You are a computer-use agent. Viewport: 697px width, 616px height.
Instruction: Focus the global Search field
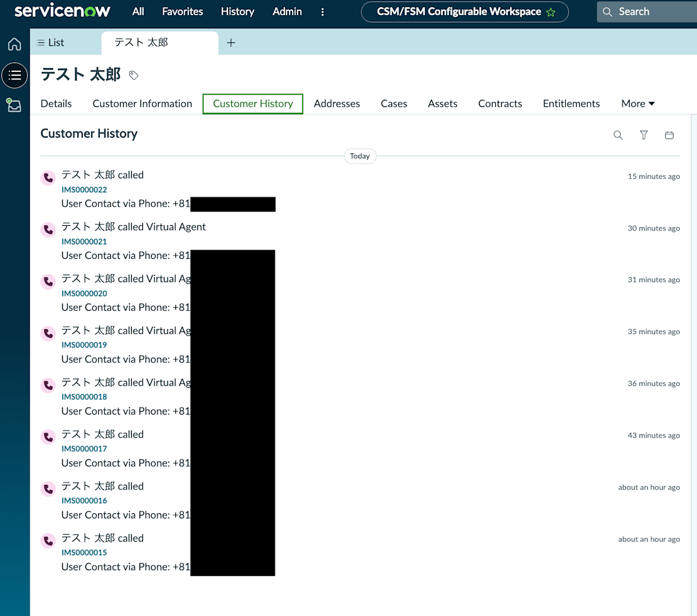point(647,12)
